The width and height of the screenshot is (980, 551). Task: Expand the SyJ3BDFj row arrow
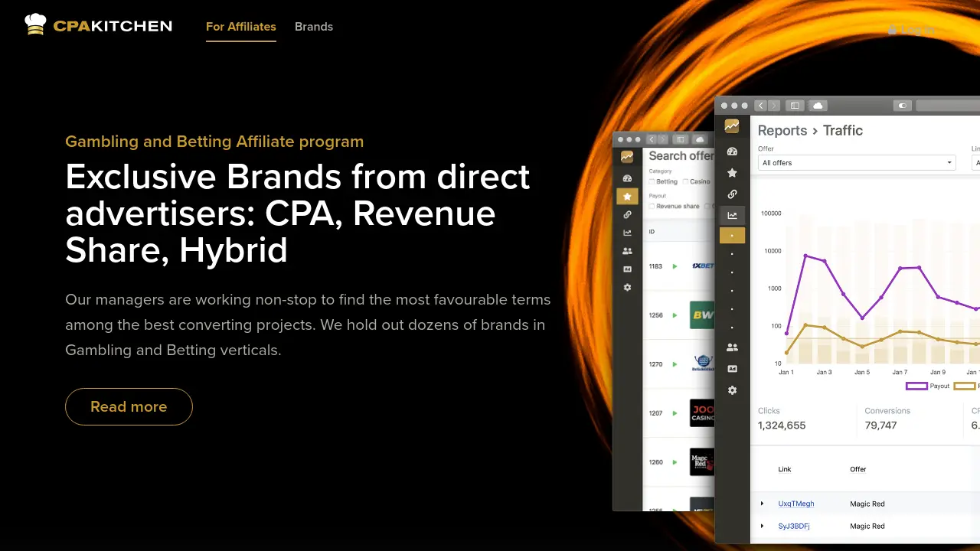(762, 526)
